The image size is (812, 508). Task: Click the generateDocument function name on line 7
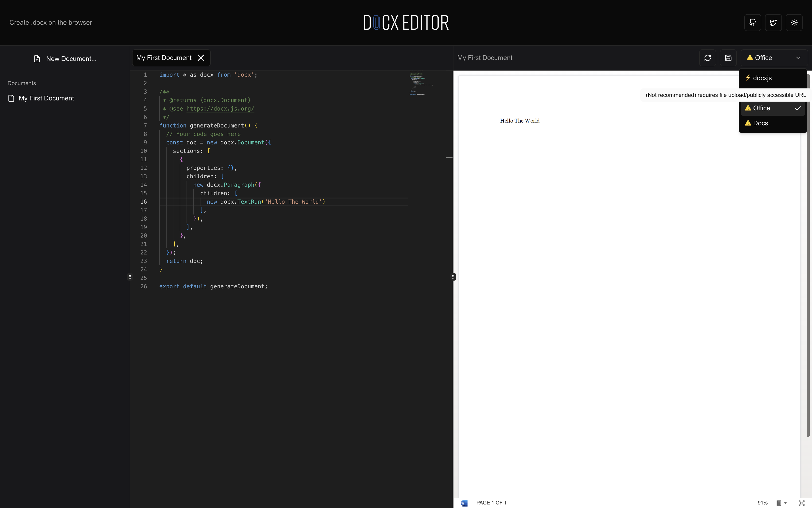pos(217,125)
